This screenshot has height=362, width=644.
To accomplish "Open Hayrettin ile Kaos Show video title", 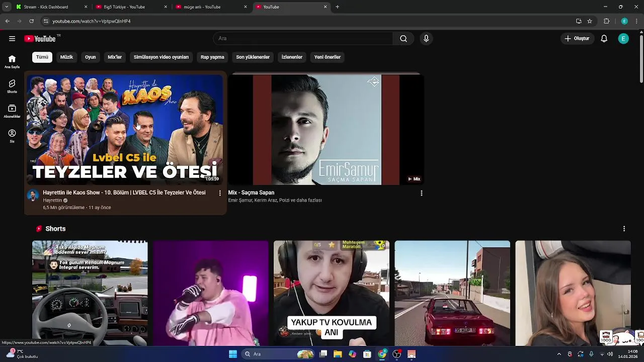I will tap(124, 193).
